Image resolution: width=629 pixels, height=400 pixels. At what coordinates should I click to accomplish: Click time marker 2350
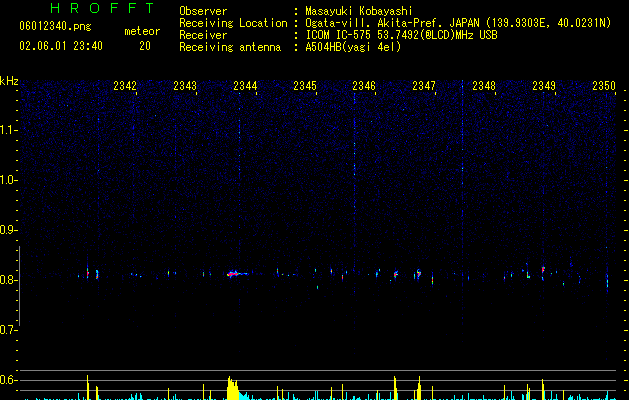(604, 86)
